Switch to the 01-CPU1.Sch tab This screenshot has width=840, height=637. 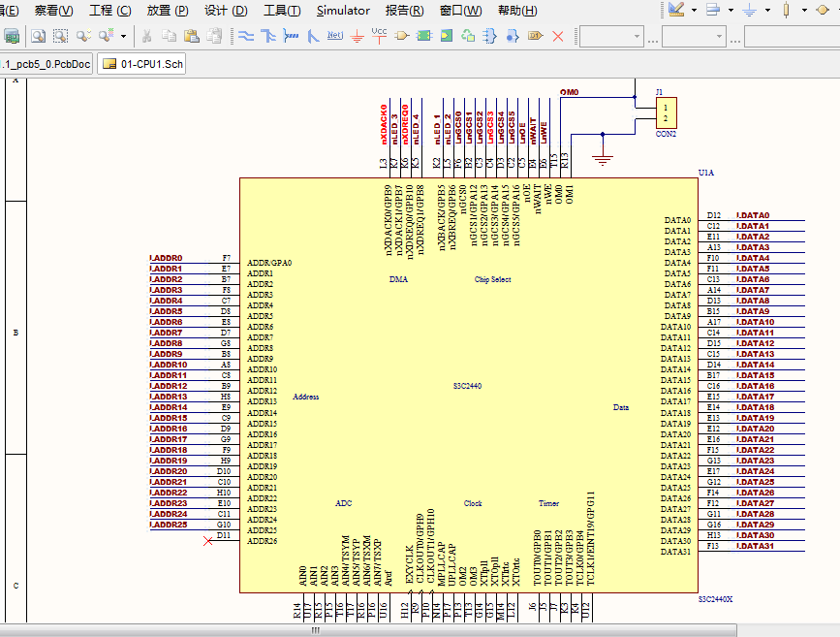pyautogui.click(x=141, y=64)
